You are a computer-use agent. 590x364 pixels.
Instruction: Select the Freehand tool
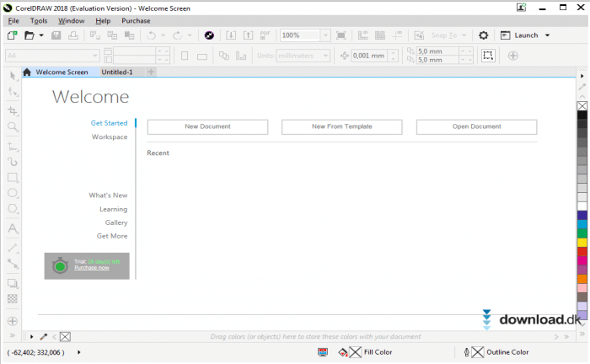13,147
